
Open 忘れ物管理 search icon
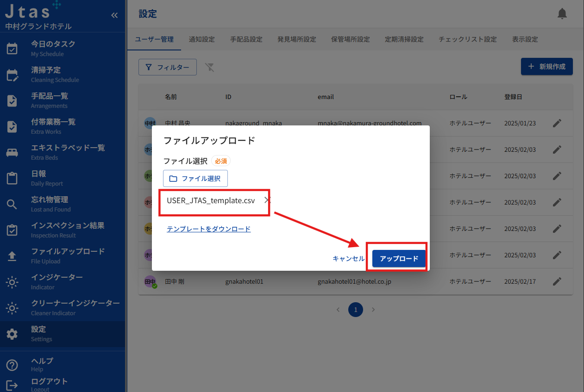coord(12,204)
